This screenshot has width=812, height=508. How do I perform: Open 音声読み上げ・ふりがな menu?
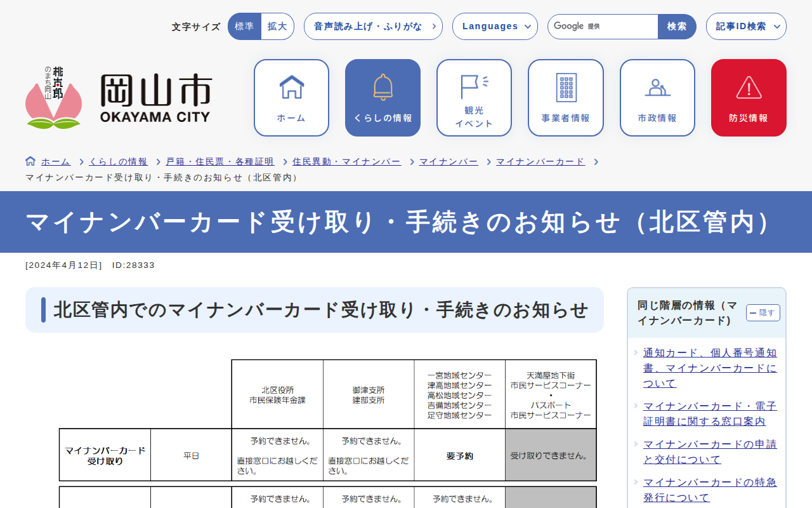pyautogui.click(x=373, y=27)
